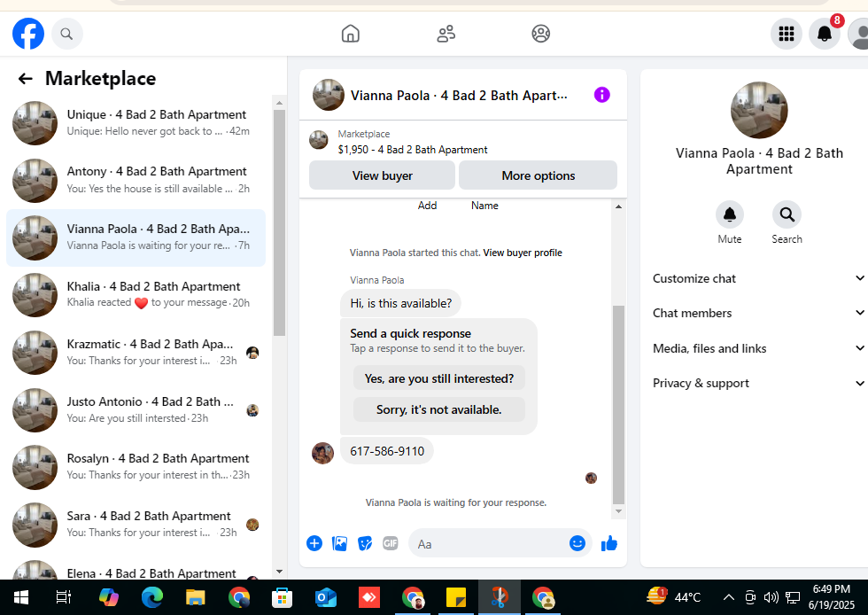The width and height of the screenshot is (868, 615).
Task: Launch Microsoft Edge from taskbar
Action: (151, 597)
